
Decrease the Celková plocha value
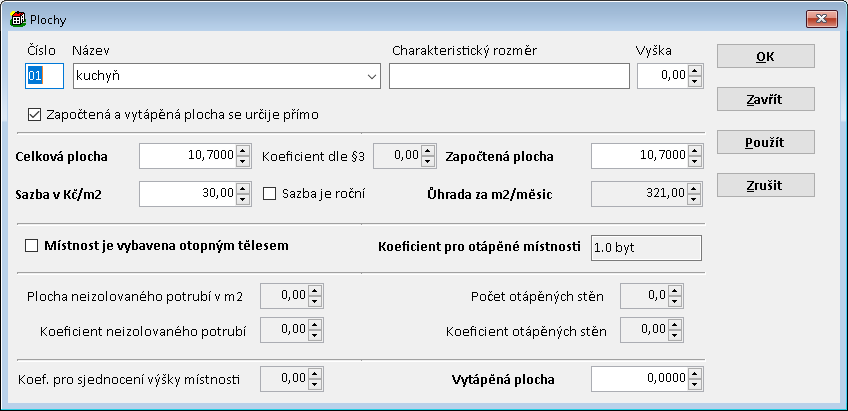click(243, 161)
